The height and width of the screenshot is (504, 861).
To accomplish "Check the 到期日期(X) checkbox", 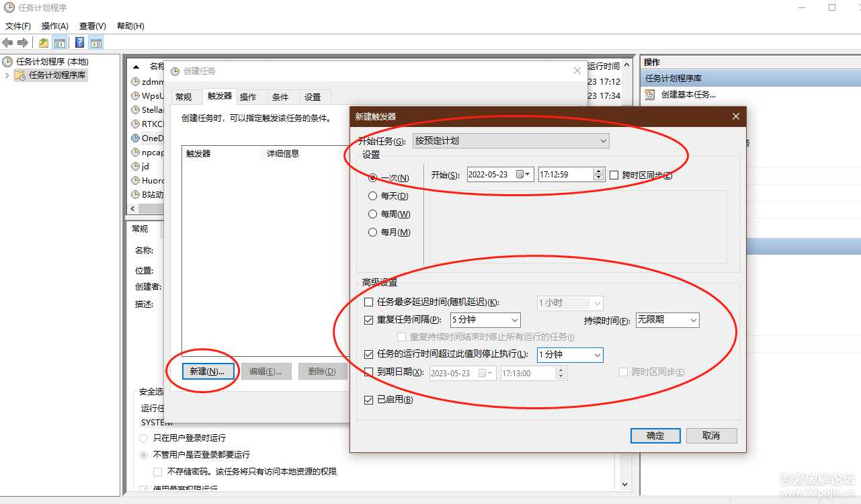I will click(x=368, y=373).
